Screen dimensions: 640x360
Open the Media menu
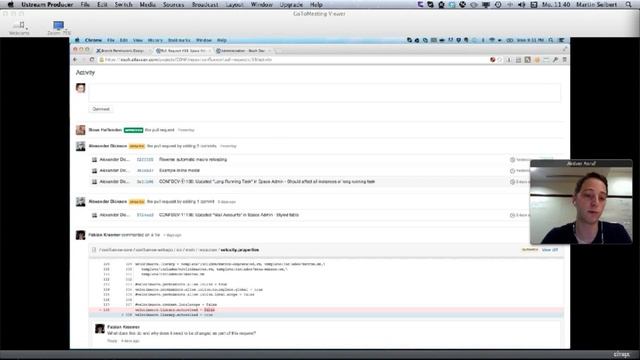pos(147,4)
